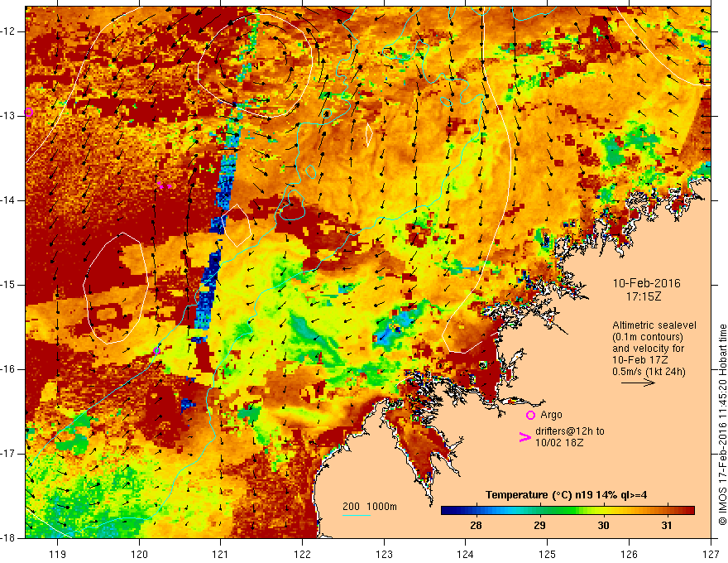The image size is (728, 563).
Task: Click the 'Temperature (°C) n19 14% ql>=4' title
Action: 566,495
